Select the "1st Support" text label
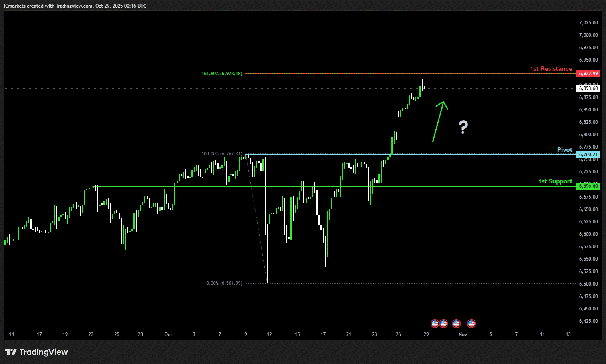The image size is (606, 364). (x=555, y=181)
